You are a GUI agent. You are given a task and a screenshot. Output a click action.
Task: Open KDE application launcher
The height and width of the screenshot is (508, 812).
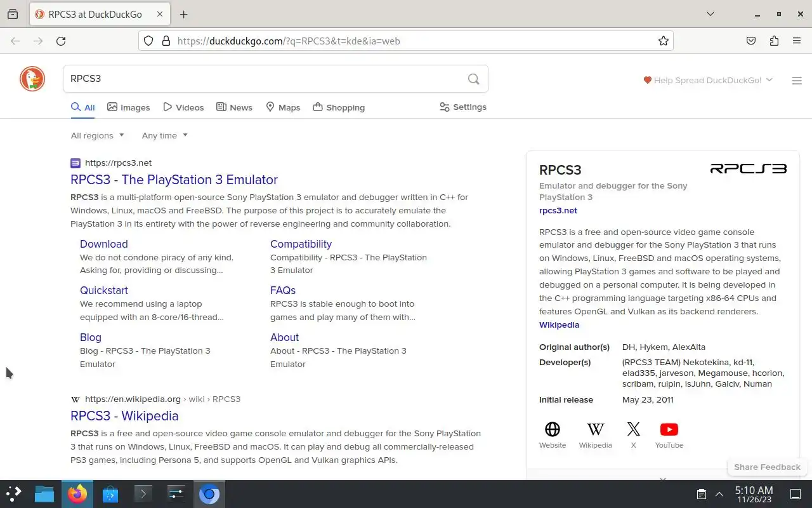[x=14, y=493]
